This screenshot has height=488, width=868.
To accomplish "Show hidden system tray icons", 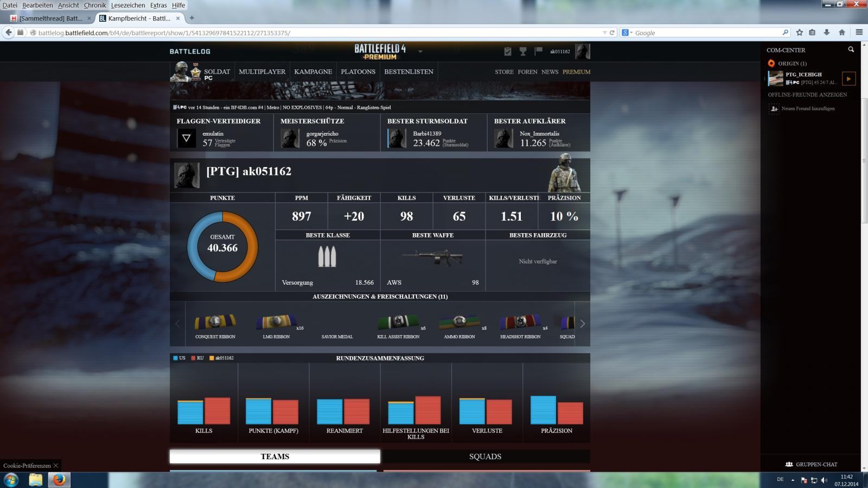I will tap(793, 480).
